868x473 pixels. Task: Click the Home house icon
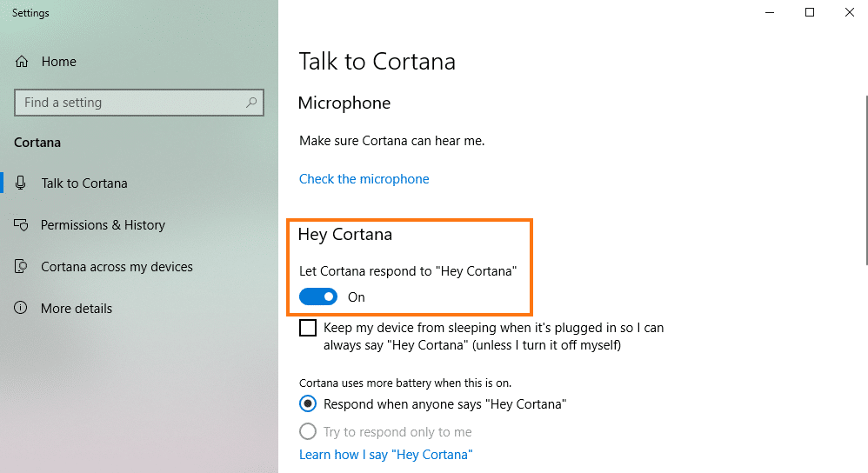(x=22, y=62)
